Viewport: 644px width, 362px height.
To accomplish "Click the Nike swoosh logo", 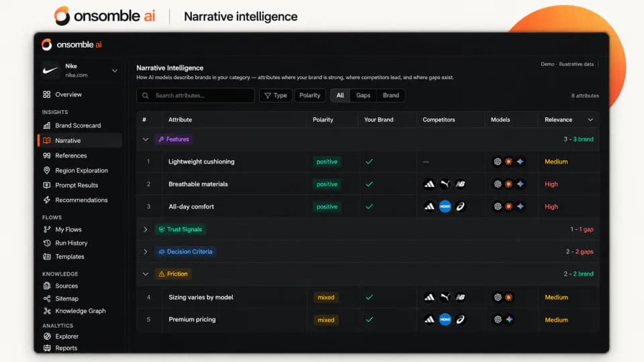I will [x=50, y=70].
